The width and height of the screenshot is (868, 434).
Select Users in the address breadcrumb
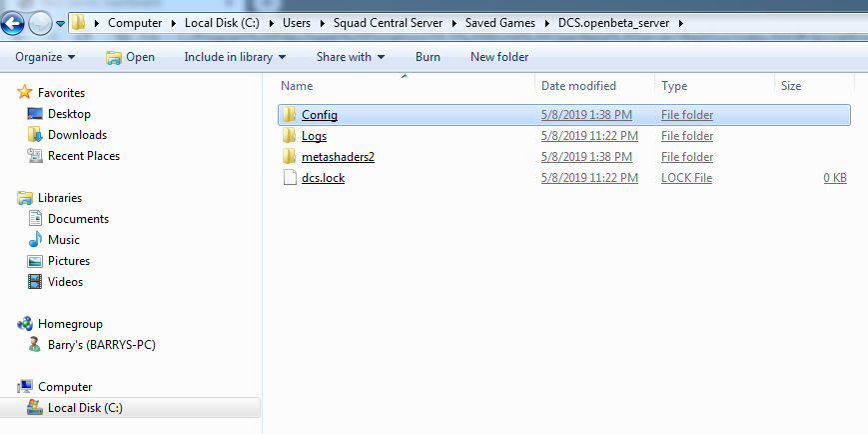pos(297,23)
